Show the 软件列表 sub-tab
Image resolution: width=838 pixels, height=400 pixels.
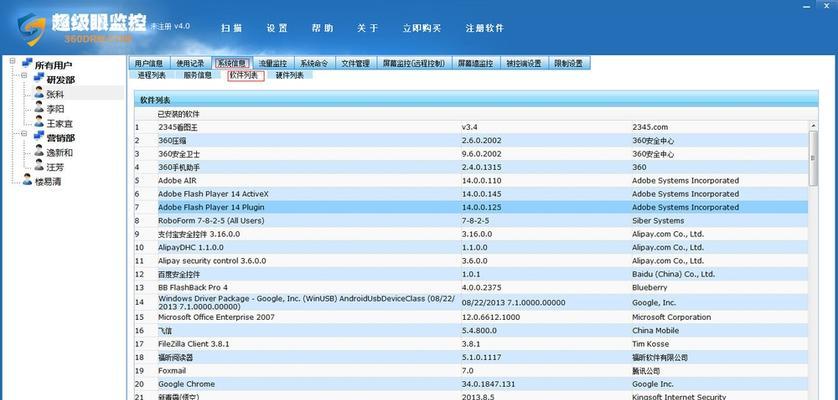click(245, 75)
